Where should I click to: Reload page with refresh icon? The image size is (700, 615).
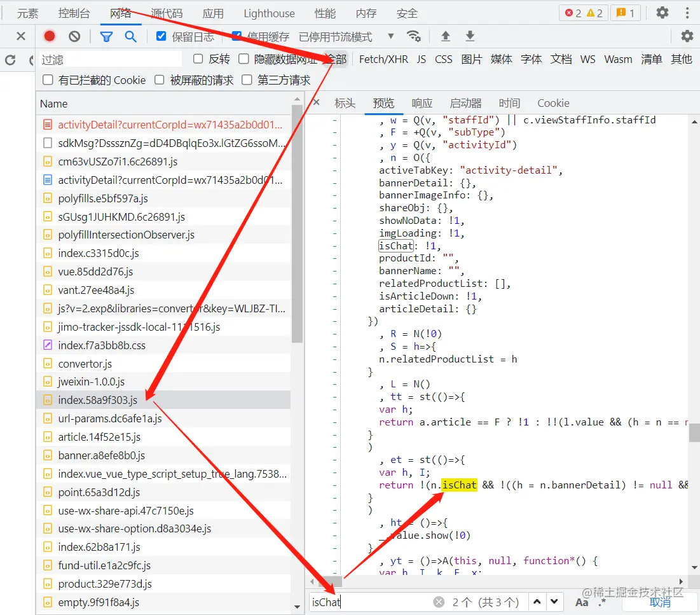click(10, 59)
